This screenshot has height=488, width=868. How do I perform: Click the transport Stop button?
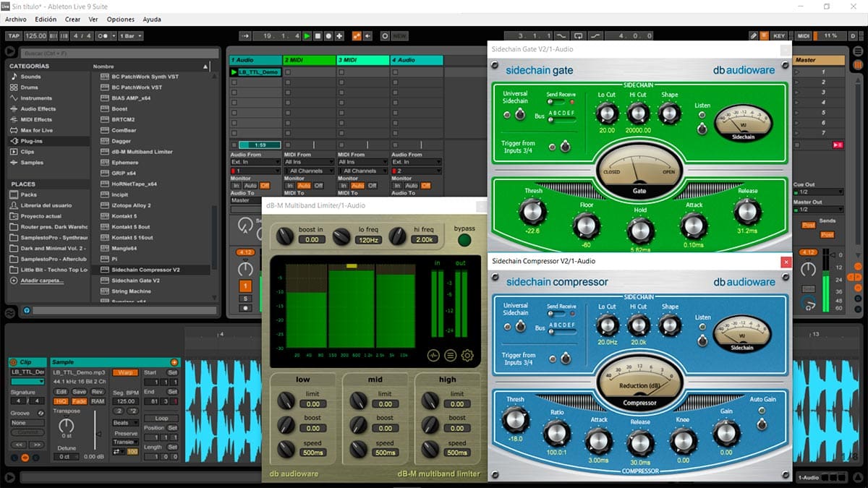pos(318,35)
